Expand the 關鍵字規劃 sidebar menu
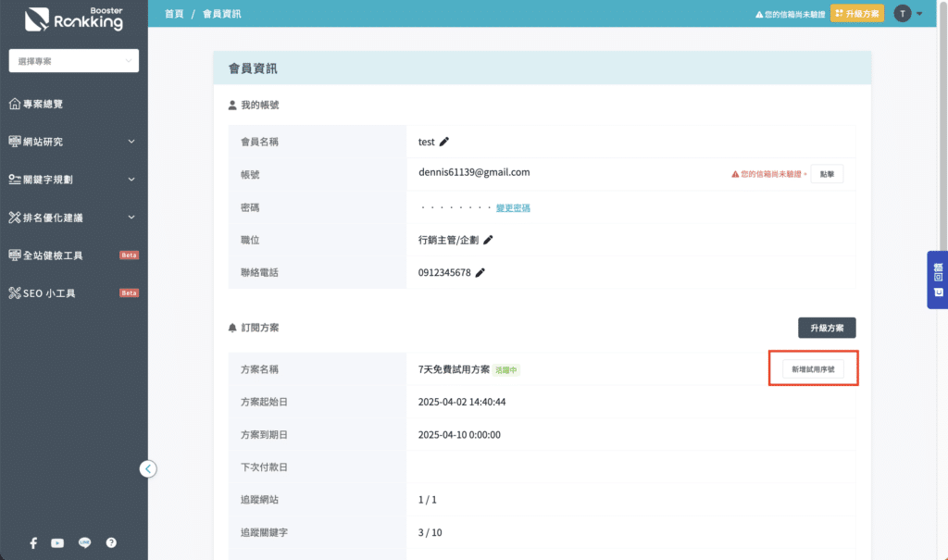Screen dimensions: 948x560 pos(74,180)
